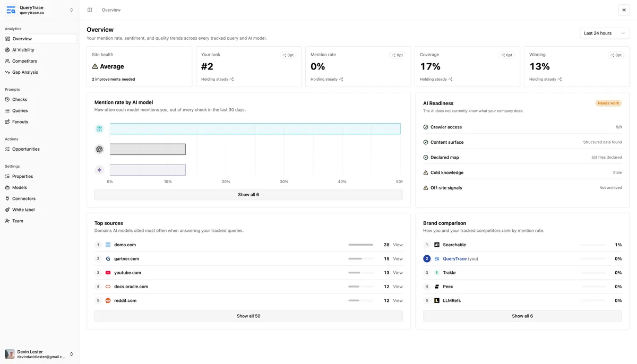
Task: Click the Team people icon
Action: point(7,221)
